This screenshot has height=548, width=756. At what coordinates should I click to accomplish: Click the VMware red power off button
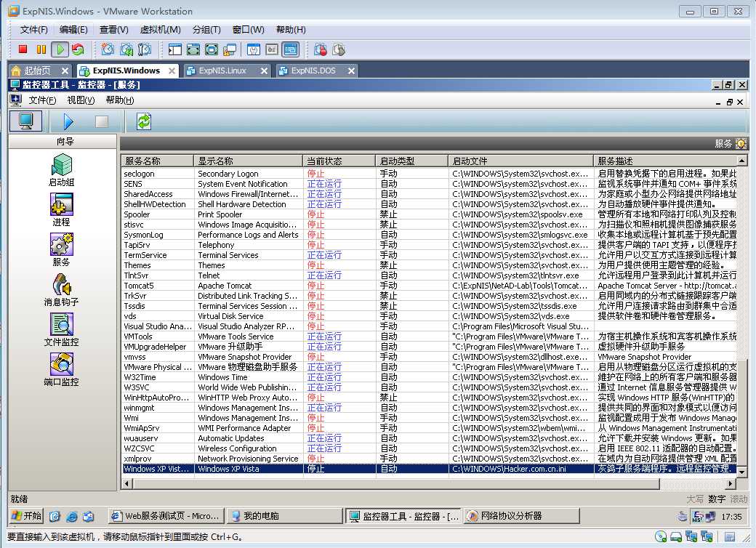pos(23,49)
